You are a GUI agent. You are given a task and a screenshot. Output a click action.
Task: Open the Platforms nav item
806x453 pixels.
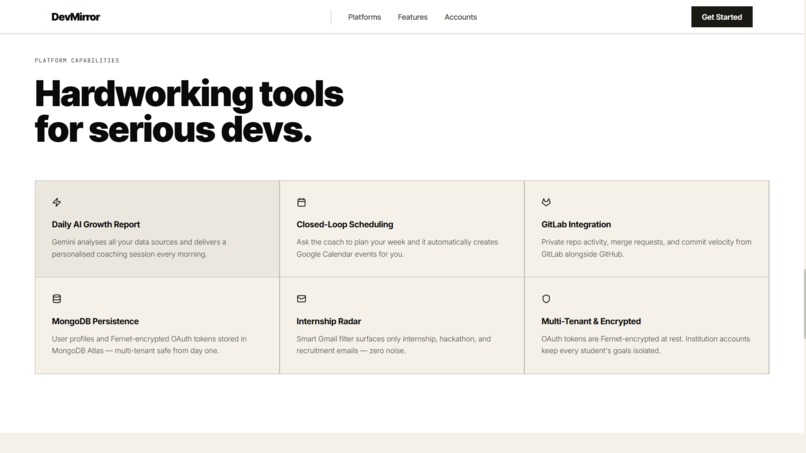(364, 17)
